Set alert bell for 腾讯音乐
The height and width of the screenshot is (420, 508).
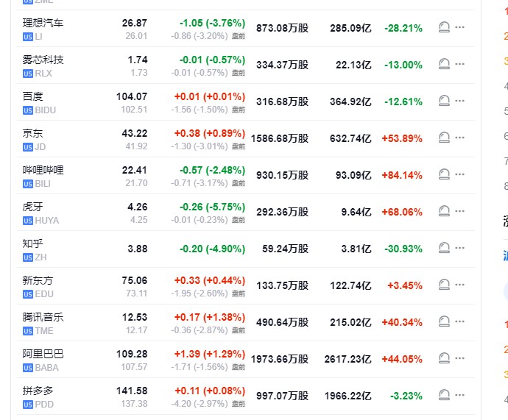444,322
